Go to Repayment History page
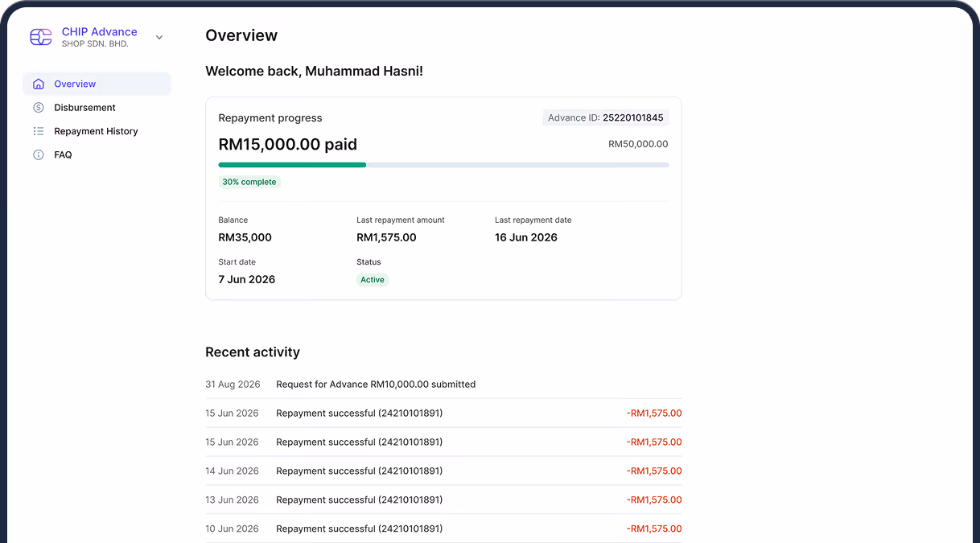The image size is (980, 543). [97, 131]
